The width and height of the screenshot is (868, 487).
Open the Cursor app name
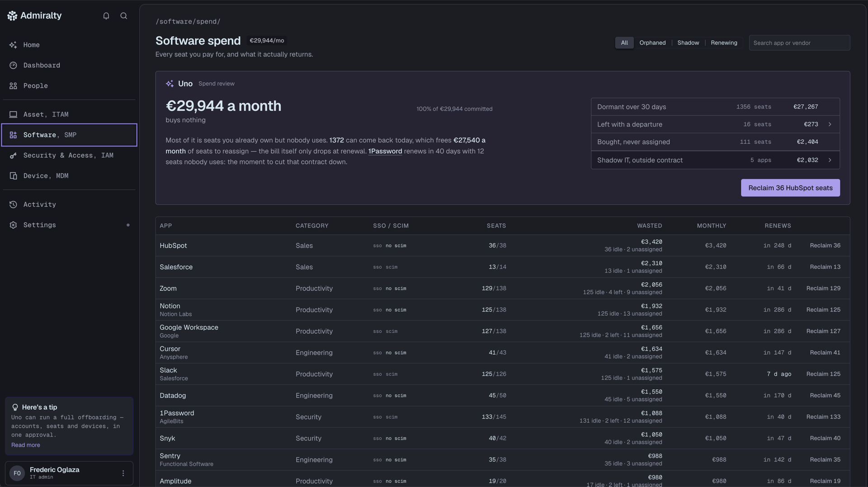[170, 349]
